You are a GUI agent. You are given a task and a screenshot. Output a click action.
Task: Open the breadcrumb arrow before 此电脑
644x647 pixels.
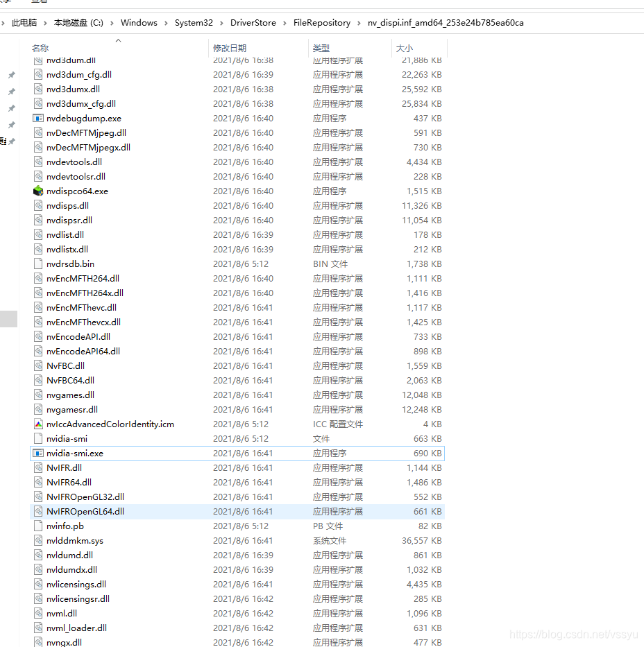pos(3,23)
